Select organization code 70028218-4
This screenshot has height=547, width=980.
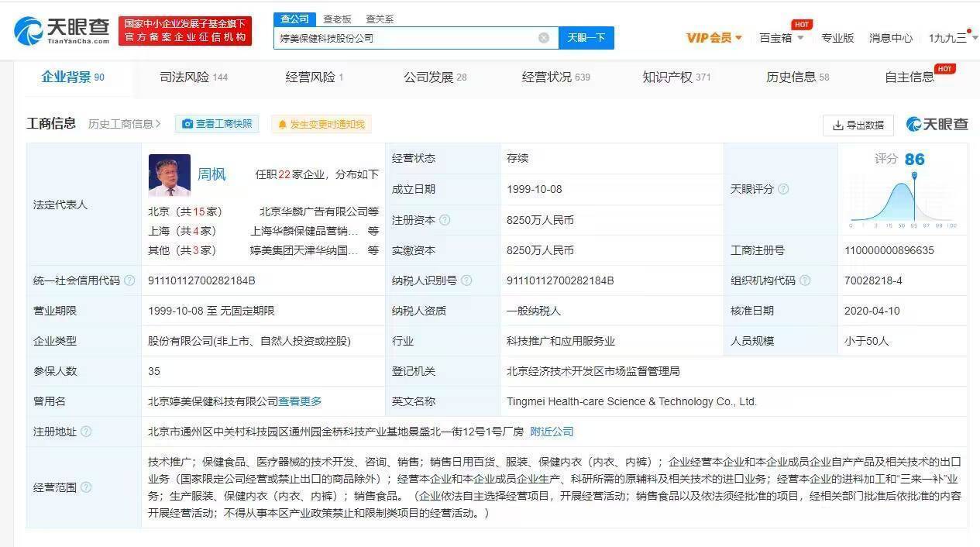pos(873,280)
